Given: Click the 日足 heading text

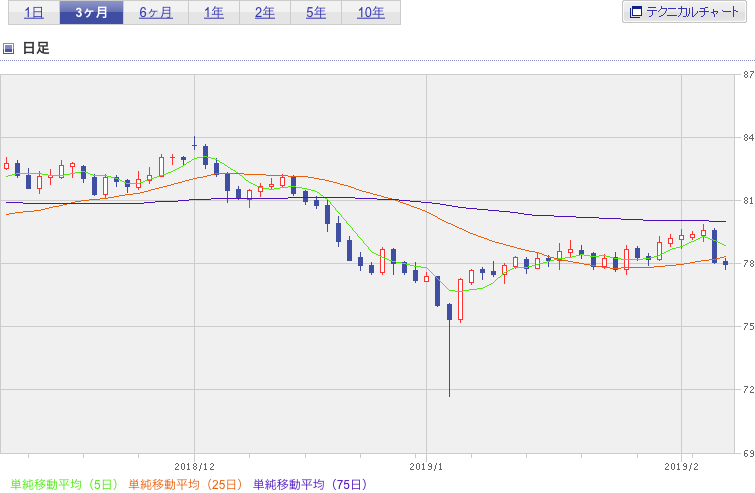Looking at the screenshot, I should click(36, 48).
